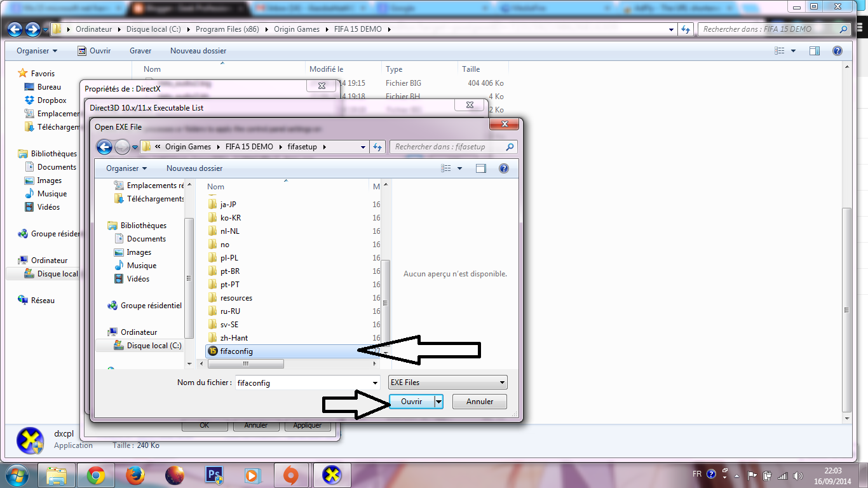Click inside the Nom du fichier field
The width and height of the screenshot is (868, 488).
click(302, 383)
